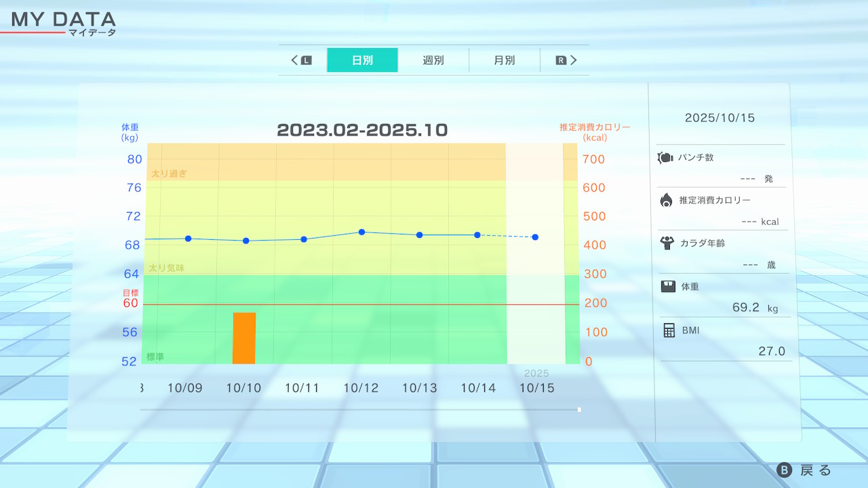
Task: Click the L shoulder button icon
Action: [x=306, y=60]
